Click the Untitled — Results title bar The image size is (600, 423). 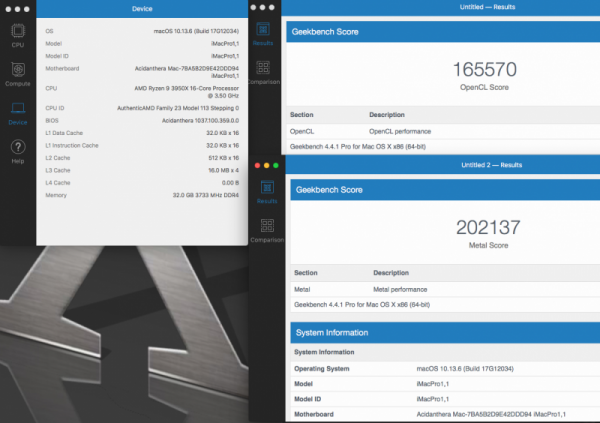[x=440, y=7]
